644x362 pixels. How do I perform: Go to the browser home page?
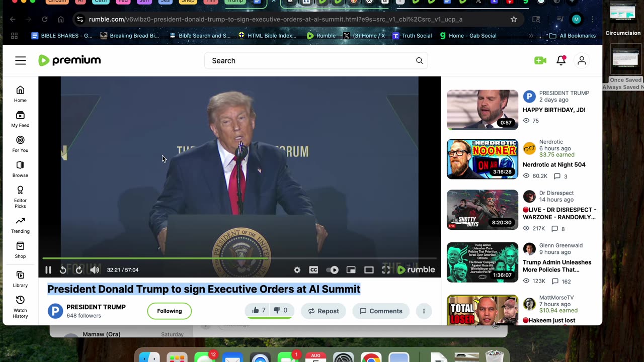[x=61, y=19]
